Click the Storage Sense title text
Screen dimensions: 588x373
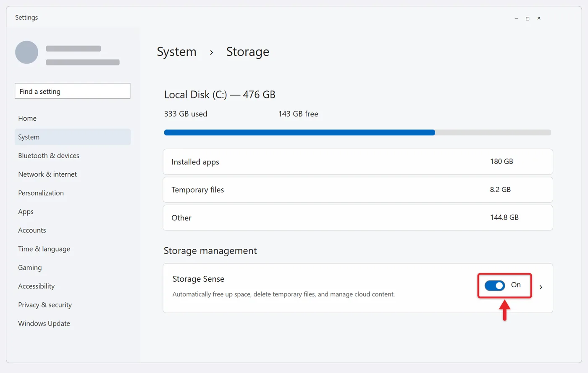(x=198, y=279)
